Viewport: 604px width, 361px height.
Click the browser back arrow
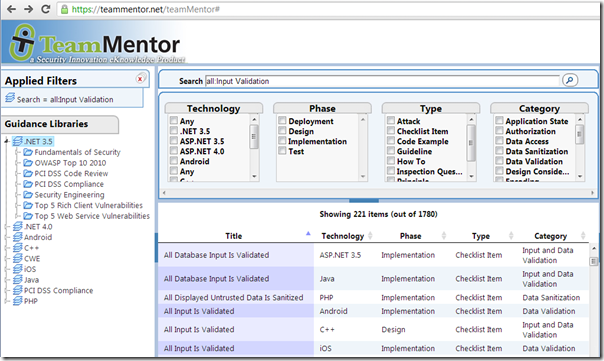click(x=11, y=9)
